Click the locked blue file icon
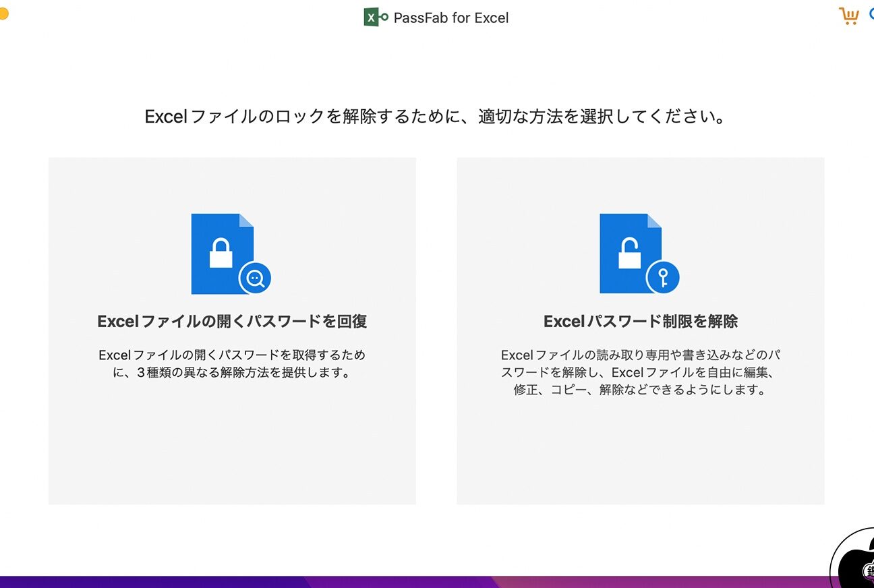The height and width of the screenshot is (588, 874). [223, 253]
